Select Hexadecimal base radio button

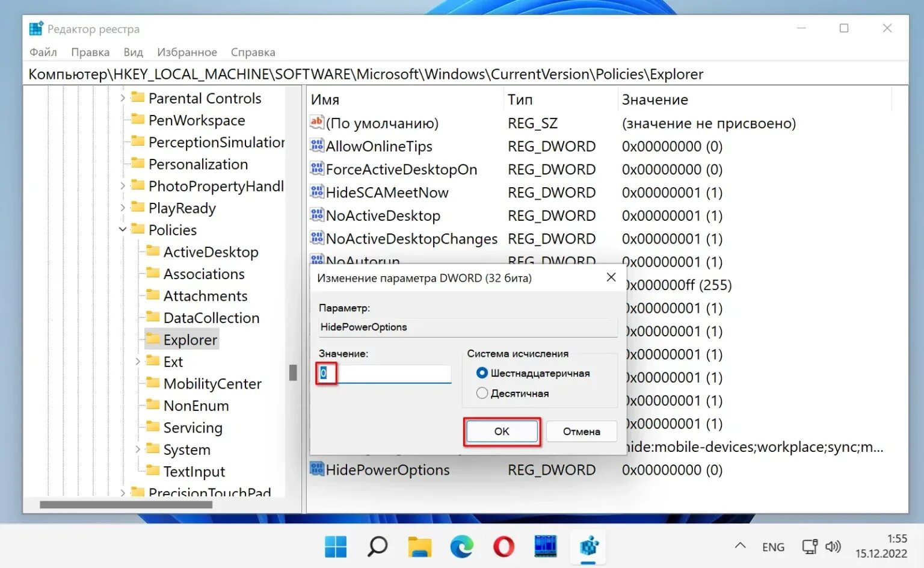point(482,373)
